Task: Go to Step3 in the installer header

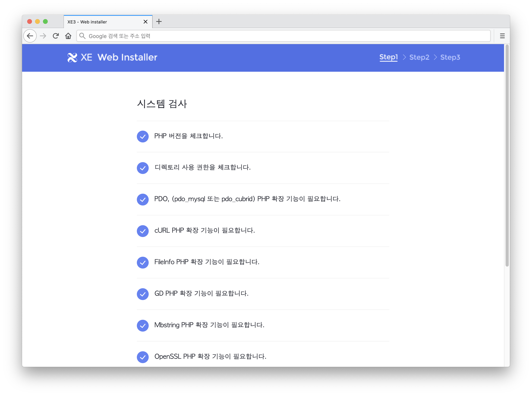Action: click(x=450, y=57)
